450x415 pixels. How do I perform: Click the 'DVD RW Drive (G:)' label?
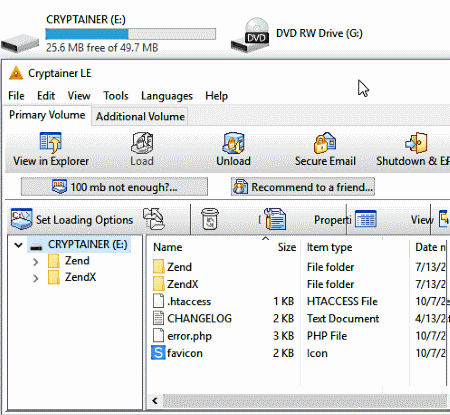(319, 33)
